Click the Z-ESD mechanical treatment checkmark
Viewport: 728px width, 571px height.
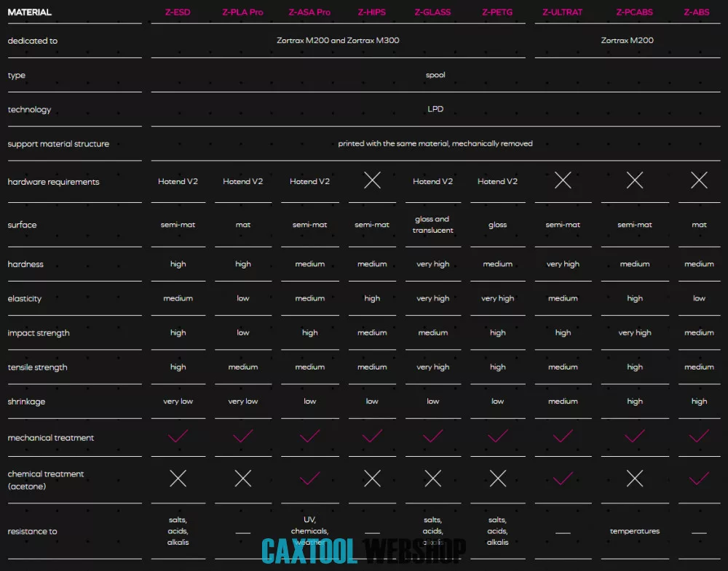[x=178, y=436]
